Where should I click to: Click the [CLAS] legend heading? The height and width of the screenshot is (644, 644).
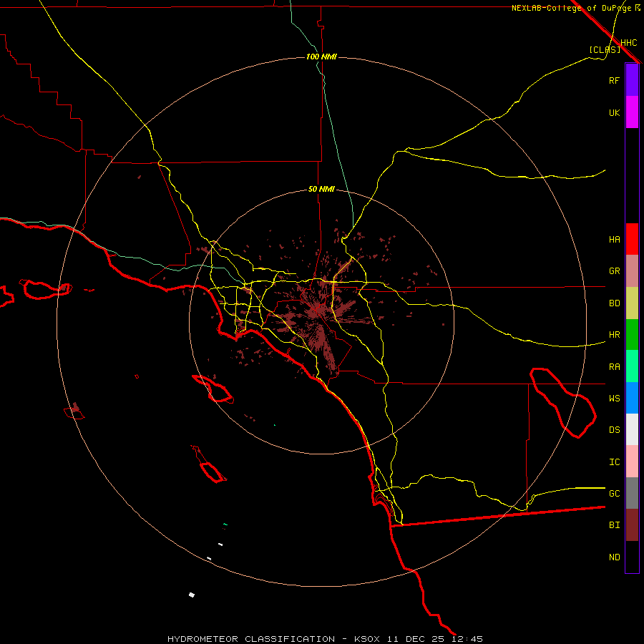point(605,49)
